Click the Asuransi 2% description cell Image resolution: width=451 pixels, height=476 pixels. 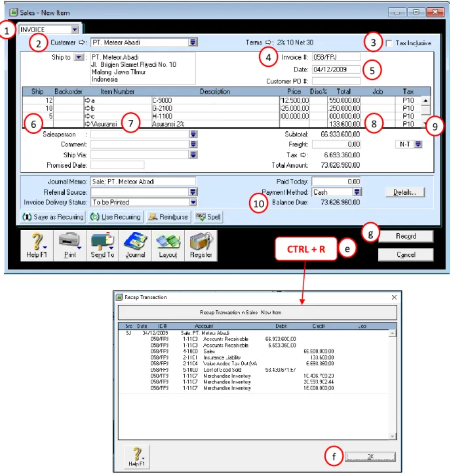tap(215, 124)
